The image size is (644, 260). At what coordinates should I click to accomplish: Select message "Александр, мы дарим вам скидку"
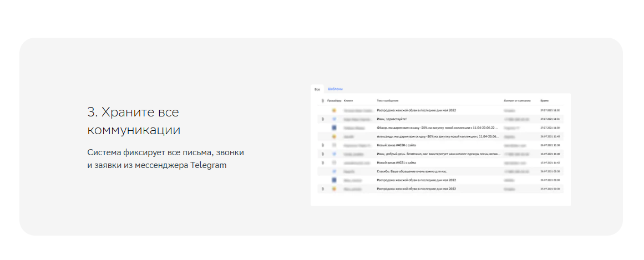pos(438,136)
